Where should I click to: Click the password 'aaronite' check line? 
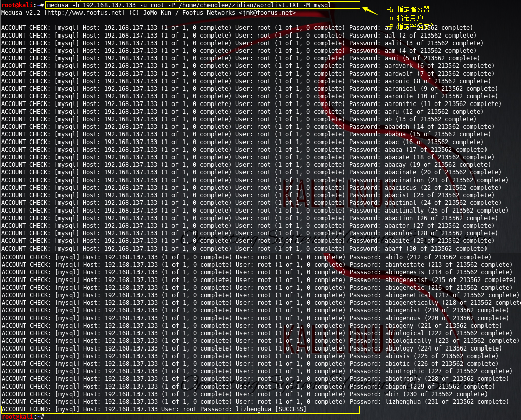tap(249, 96)
